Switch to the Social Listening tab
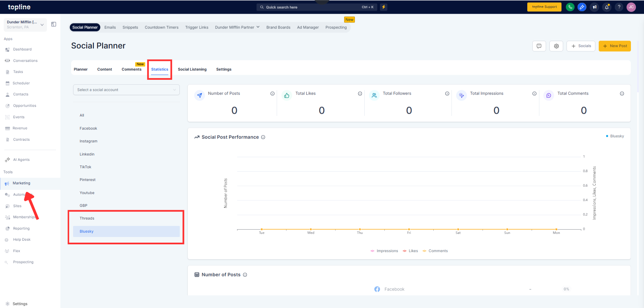Viewport: 644px width, 308px height. coord(192,69)
